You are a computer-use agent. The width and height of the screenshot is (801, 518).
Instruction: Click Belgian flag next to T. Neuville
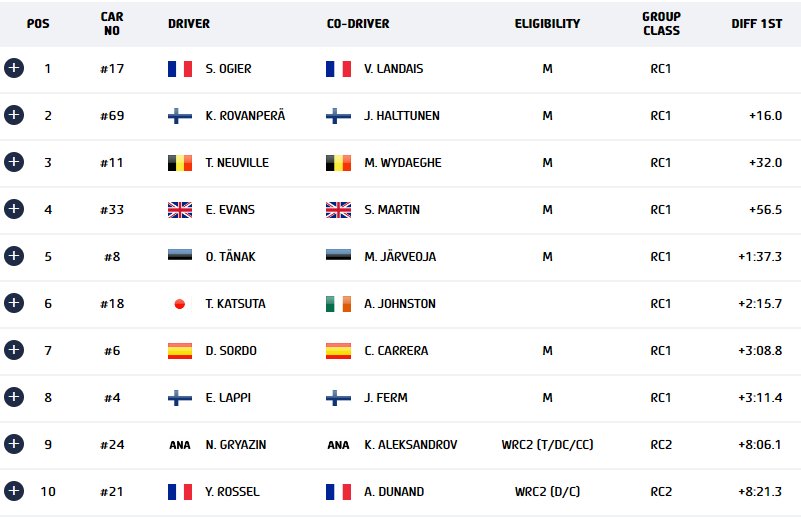(x=180, y=163)
